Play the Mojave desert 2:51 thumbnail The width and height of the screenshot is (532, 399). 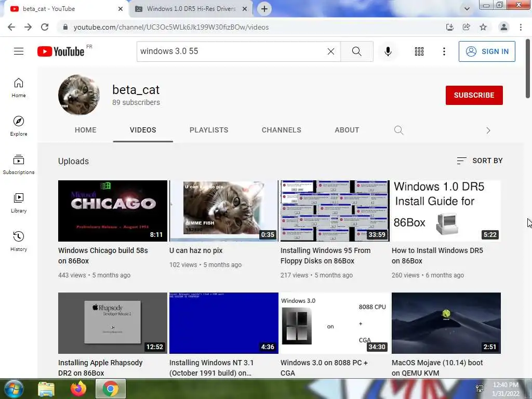point(446,323)
